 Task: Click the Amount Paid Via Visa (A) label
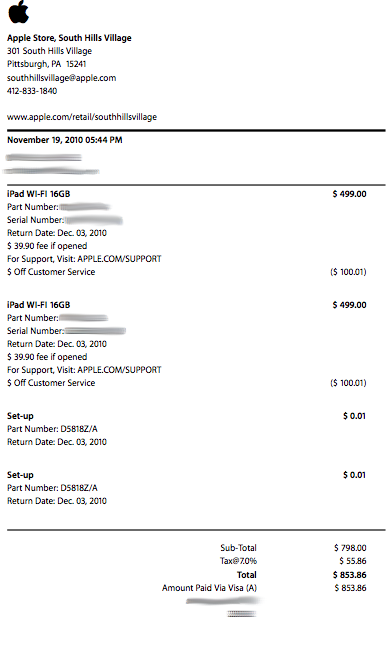point(209,588)
